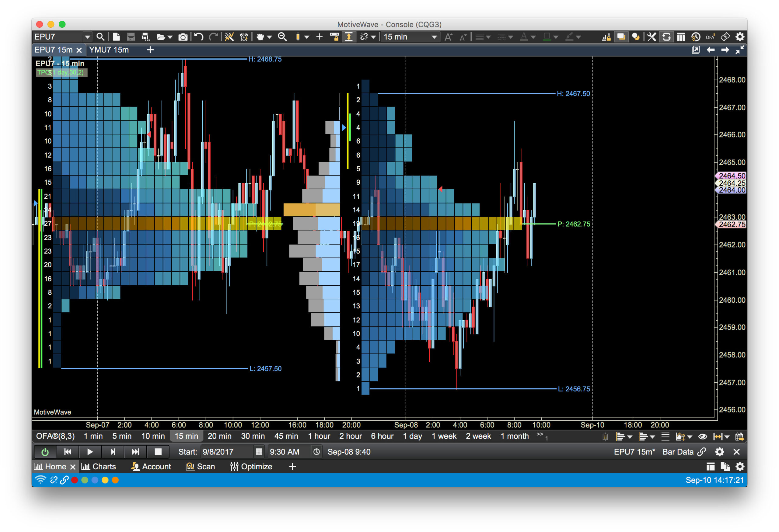Toggle the eye visibility icon in bottom bar
The image size is (779, 532).
703,436
